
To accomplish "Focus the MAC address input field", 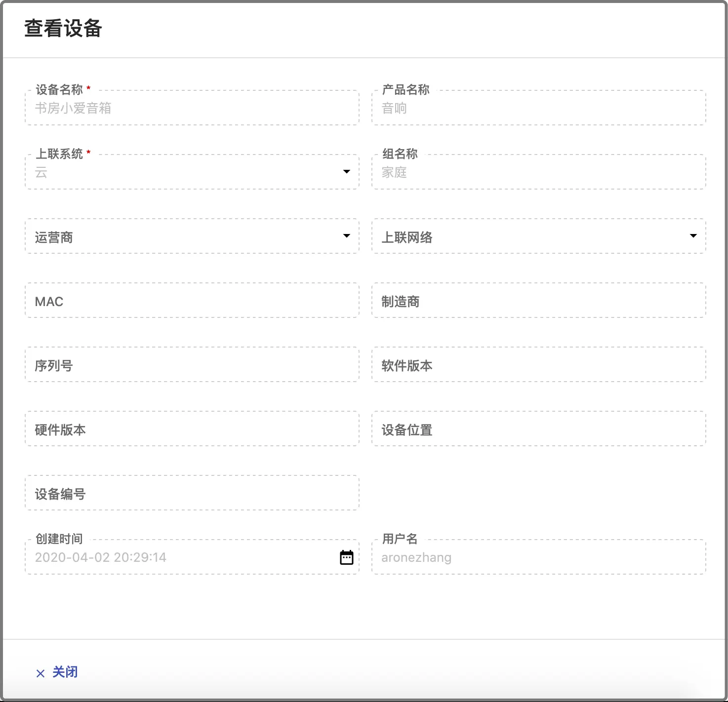I will [x=192, y=301].
